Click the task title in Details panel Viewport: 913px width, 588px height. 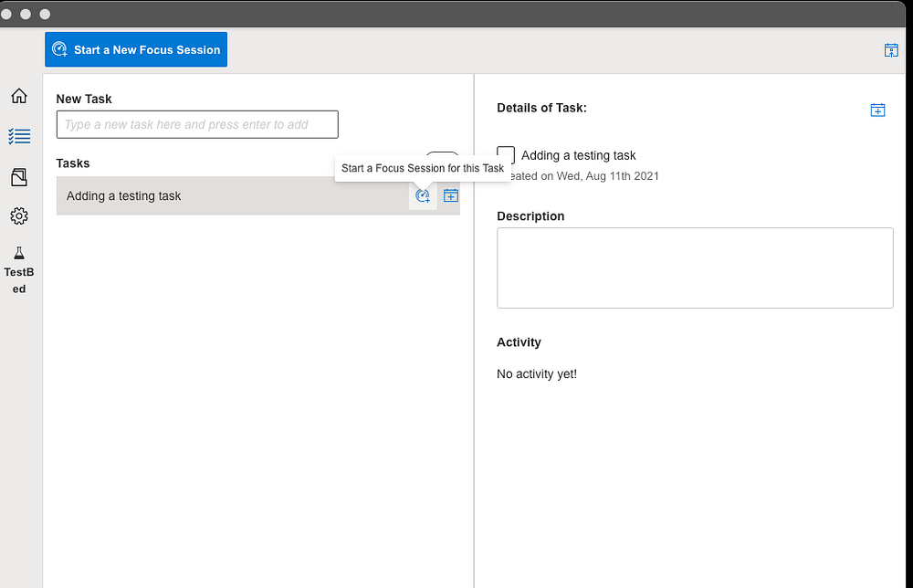579,155
